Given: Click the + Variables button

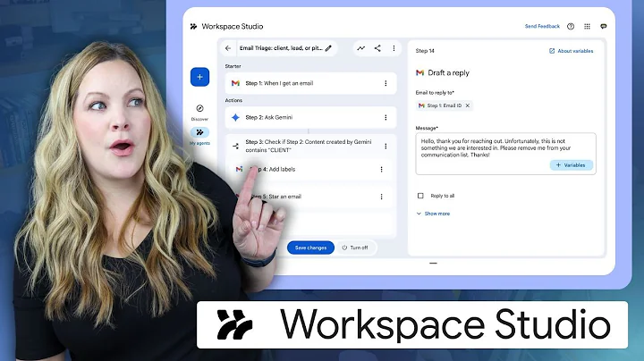Looking at the screenshot, I should [x=571, y=165].
